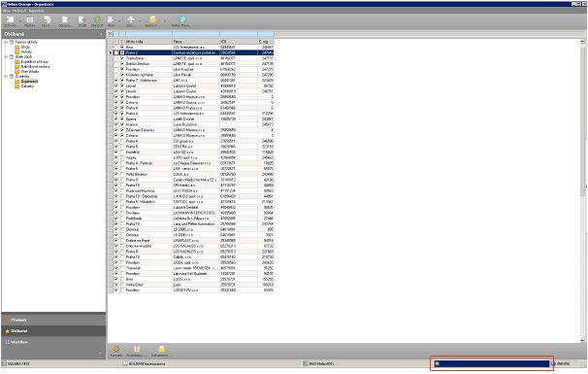The height and width of the screenshot is (374, 588).
Task: Open the first menu in the menu bar
Action: (7, 11)
